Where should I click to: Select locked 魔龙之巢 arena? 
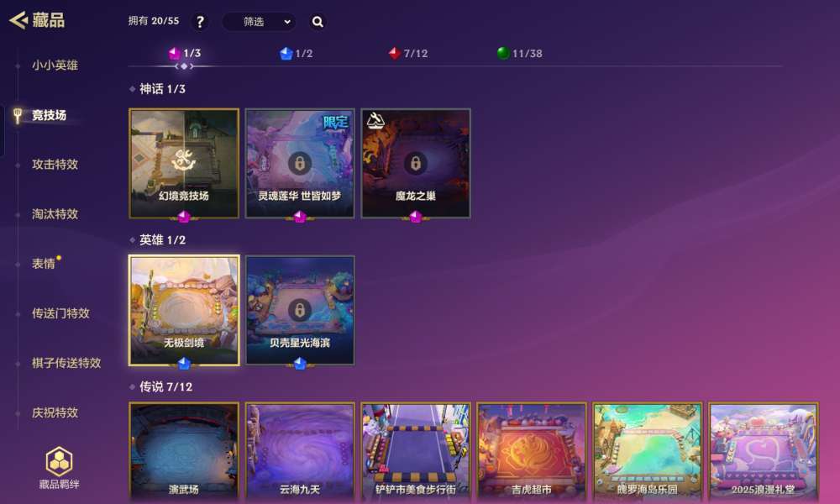click(416, 163)
